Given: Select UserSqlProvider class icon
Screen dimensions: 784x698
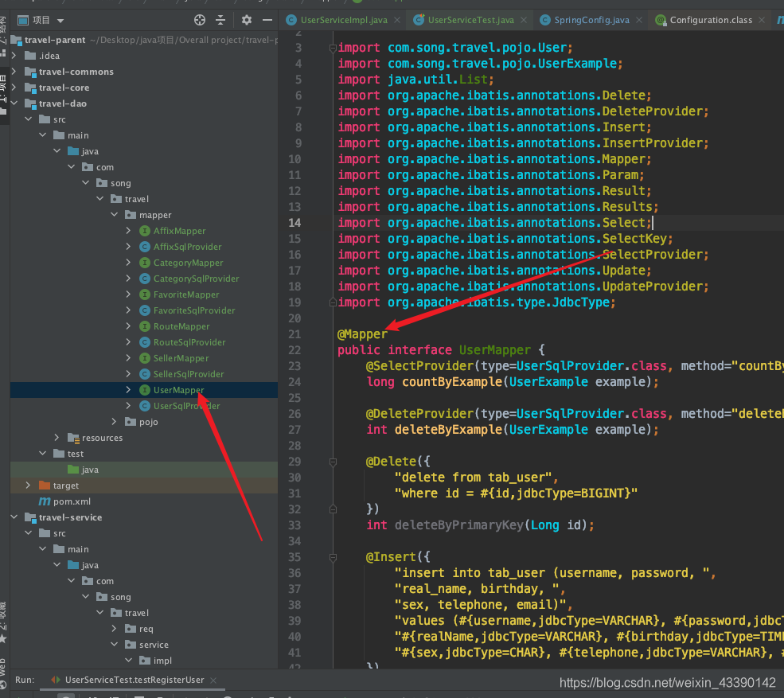Looking at the screenshot, I should coord(145,406).
